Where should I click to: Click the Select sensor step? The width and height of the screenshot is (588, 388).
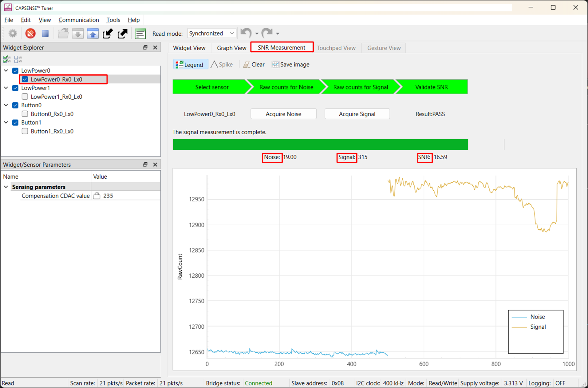point(212,87)
